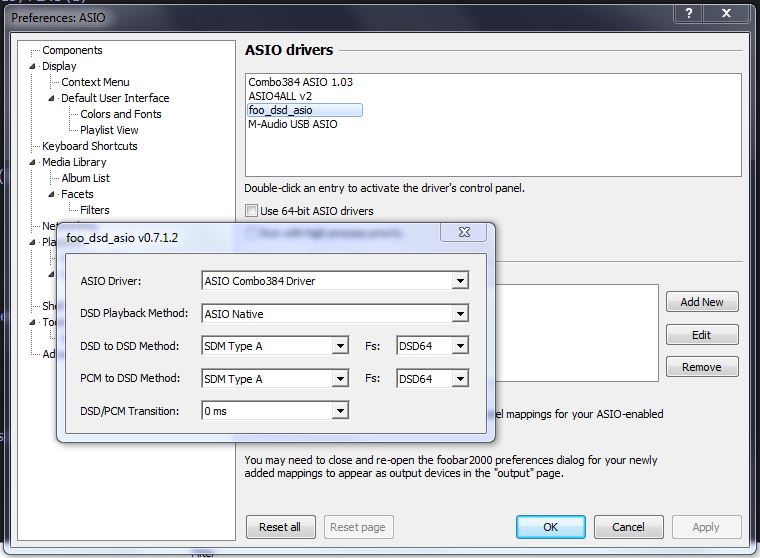Click the Apply button

[706, 527]
